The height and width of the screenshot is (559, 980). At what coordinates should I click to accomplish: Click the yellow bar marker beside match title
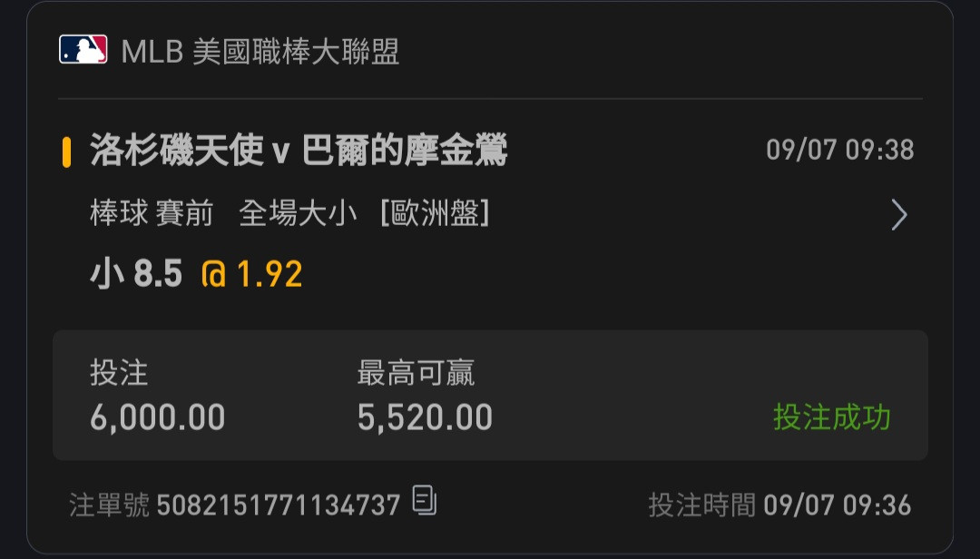[x=66, y=152]
